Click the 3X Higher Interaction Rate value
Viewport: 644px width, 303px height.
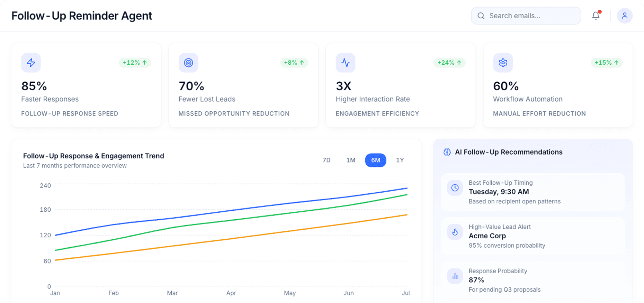click(343, 86)
